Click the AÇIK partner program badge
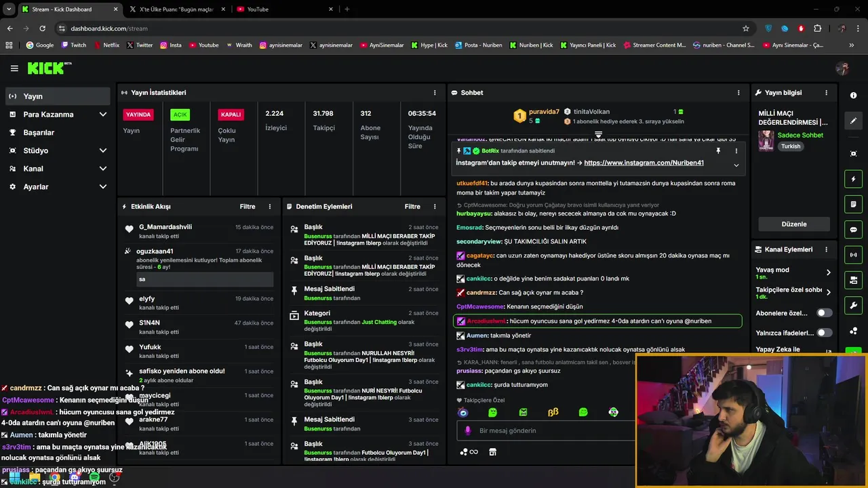This screenshot has height=488, width=868. click(180, 115)
